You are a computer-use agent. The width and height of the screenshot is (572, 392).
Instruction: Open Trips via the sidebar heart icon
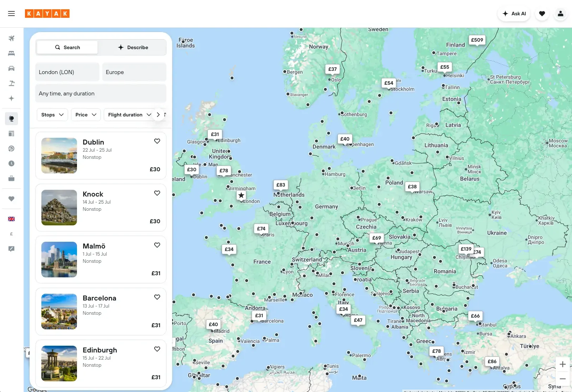point(11,199)
